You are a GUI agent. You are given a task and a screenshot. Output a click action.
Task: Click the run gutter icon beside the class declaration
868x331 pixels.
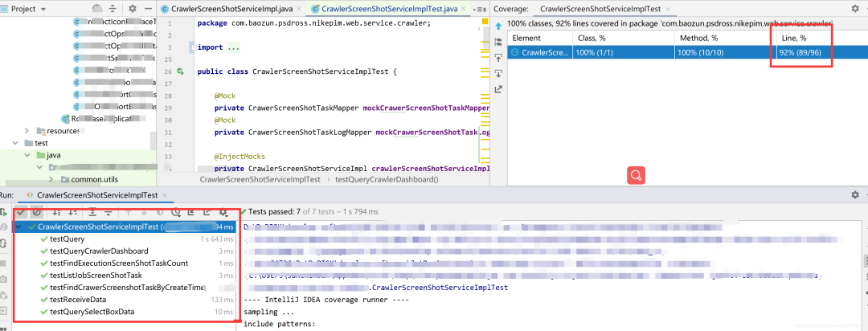(x=180, y=72)
